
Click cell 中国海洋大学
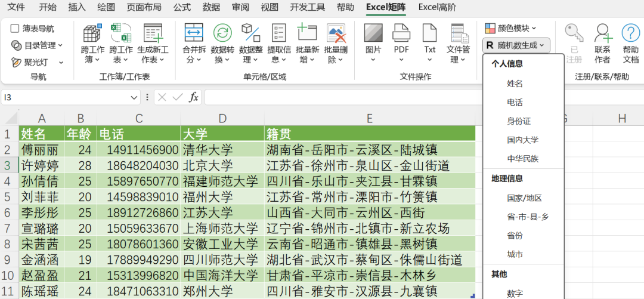pos(222,276)
